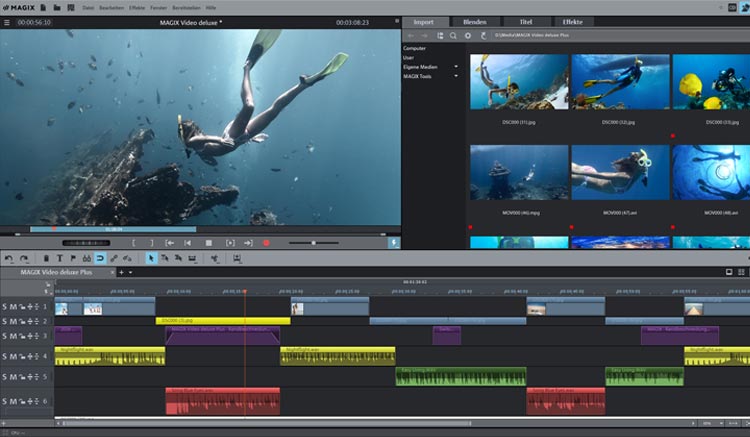The width and height of the screenshot is (750, 437).
Task: Toggle the lightning preview rendering button
Action: point(394,243)
